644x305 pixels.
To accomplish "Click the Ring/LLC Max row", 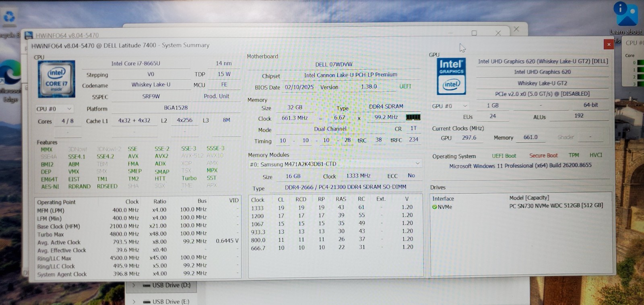I will click(x=138, y=258).
